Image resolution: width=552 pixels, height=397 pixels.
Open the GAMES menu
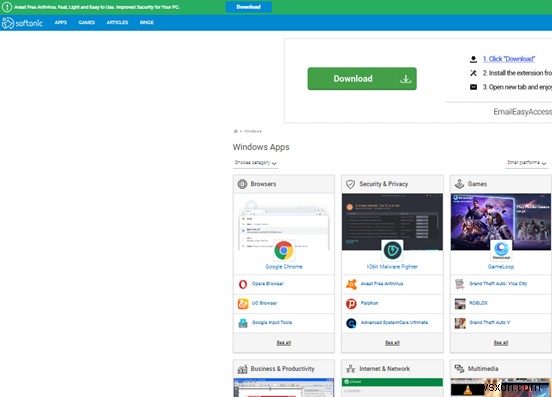[x=87, y=23]
